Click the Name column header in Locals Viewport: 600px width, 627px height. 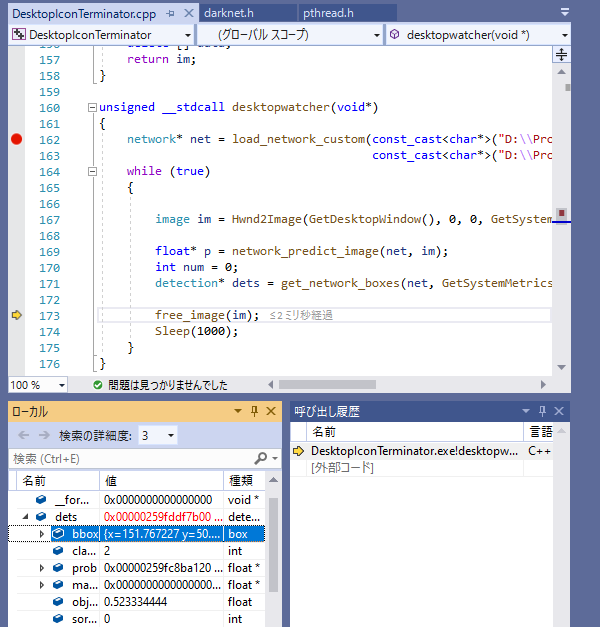coord(58,481)
